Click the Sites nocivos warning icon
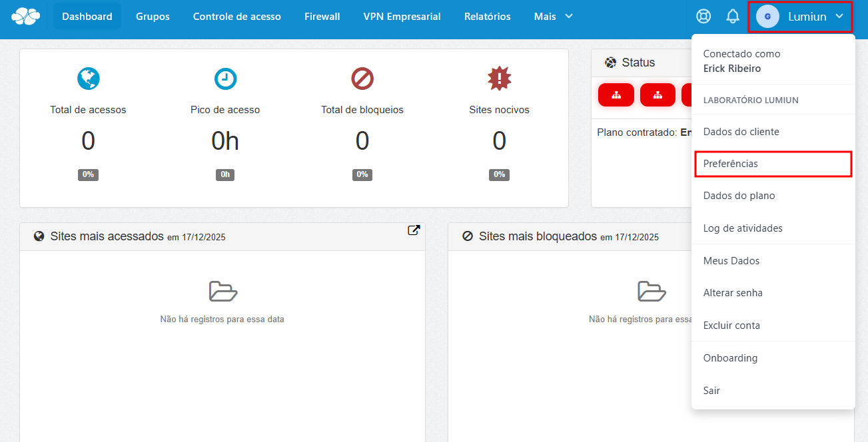This screenshot has width=868, height=442. (499, 79)
